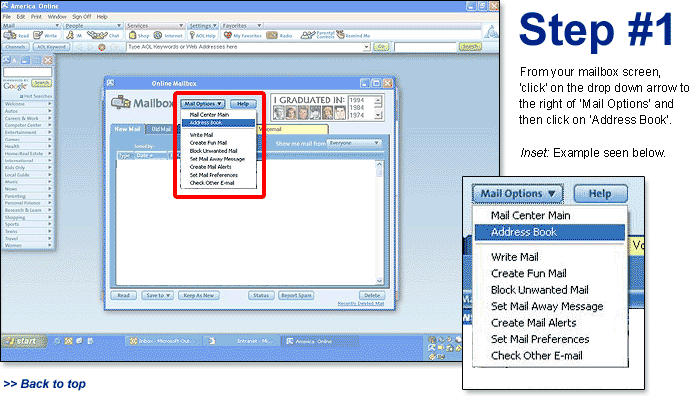Click the Write mail toolbar icon
The width and height of the screenshot is (700, 400).
48,34
